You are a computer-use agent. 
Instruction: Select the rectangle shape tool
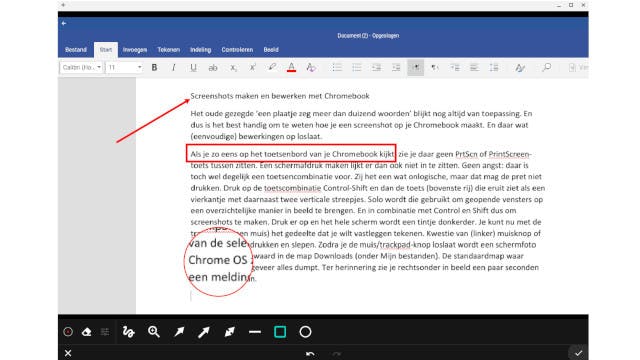point(280,332)
